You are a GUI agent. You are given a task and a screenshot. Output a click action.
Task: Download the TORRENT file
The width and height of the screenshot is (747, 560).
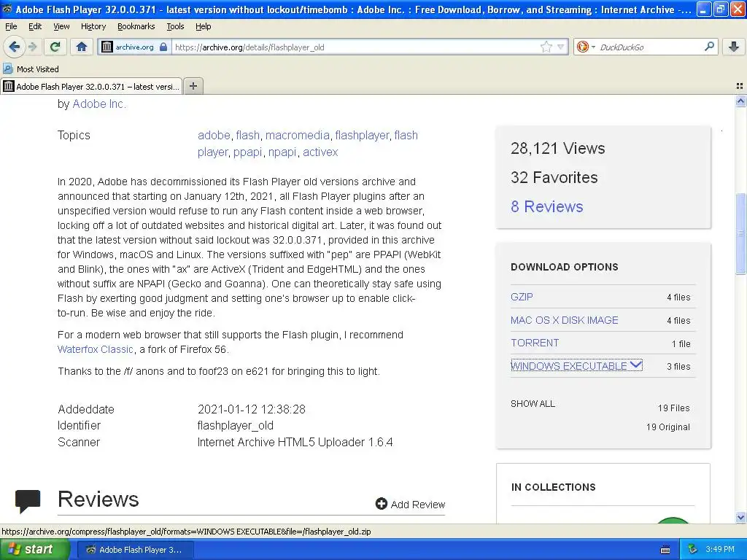coord(535,343)
